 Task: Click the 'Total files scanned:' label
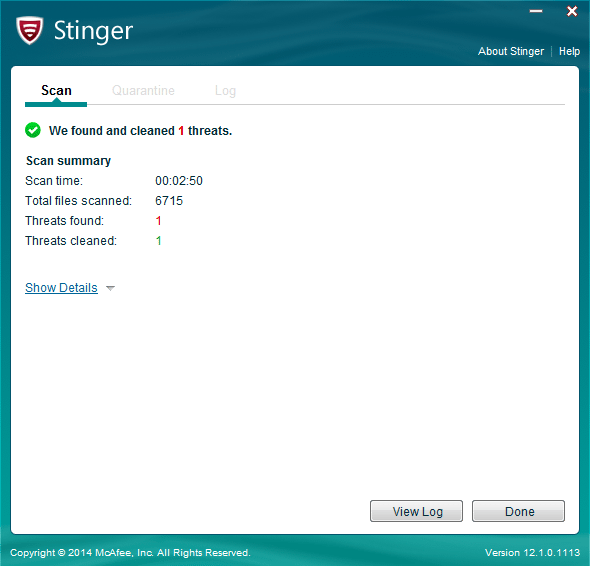click(x=78, y=201)
